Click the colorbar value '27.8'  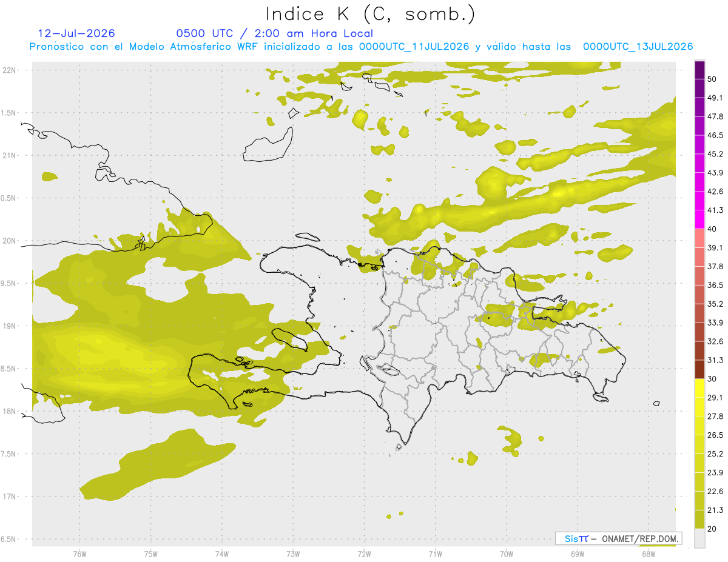(715, 416)
